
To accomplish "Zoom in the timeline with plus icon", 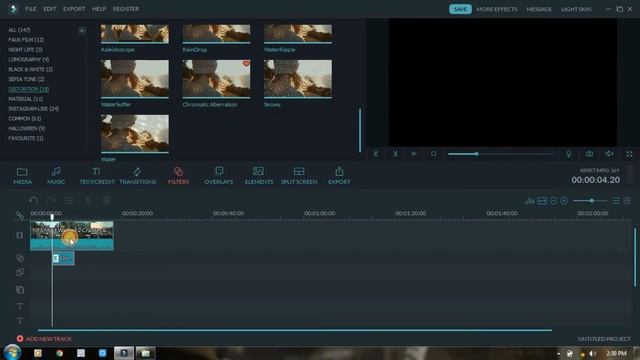I will (564, 201).
